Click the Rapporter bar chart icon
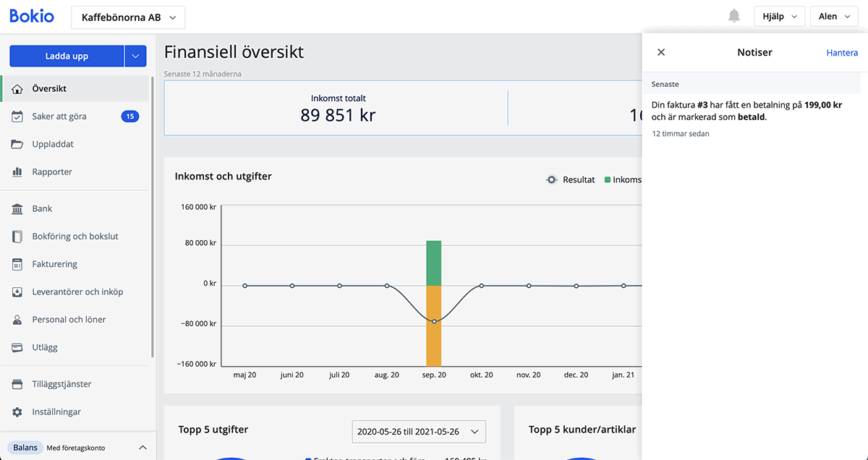 click(x=18, y=172)
